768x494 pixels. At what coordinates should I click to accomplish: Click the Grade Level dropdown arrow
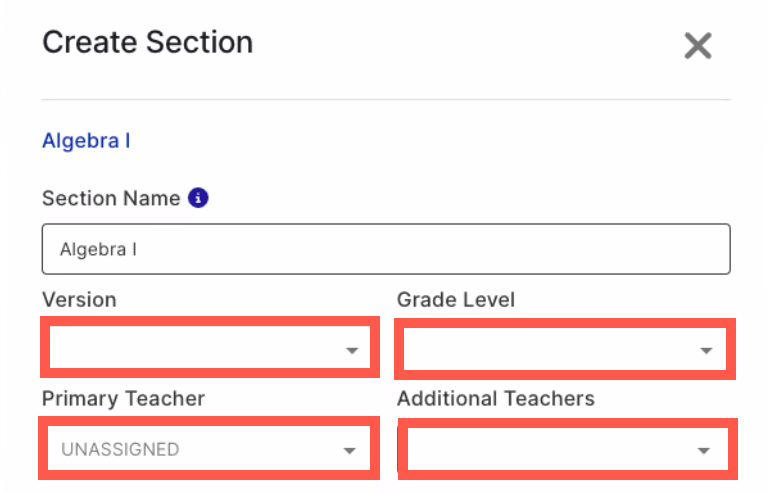(706, 351)
